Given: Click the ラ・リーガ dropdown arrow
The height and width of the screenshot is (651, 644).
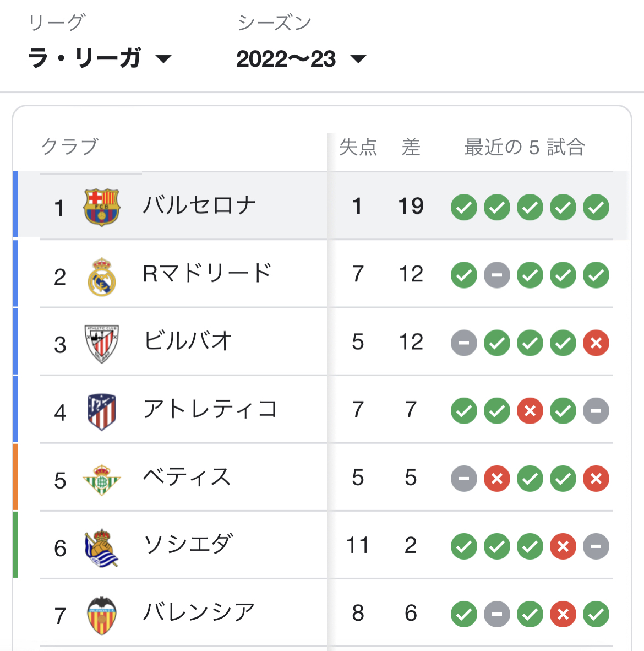Looking at the screenshot, I should click(163, 59).
